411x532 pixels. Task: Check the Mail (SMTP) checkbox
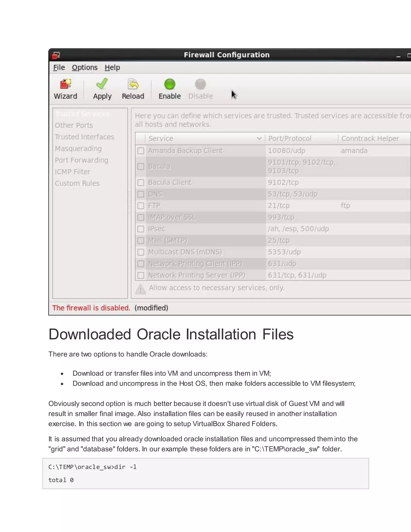pyautogui.click(x=141, y=241)
